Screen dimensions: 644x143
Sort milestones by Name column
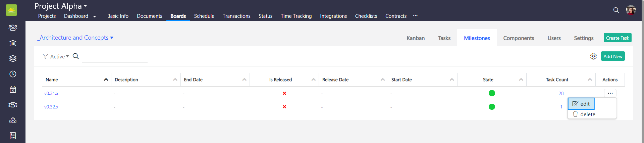[106, 80]
